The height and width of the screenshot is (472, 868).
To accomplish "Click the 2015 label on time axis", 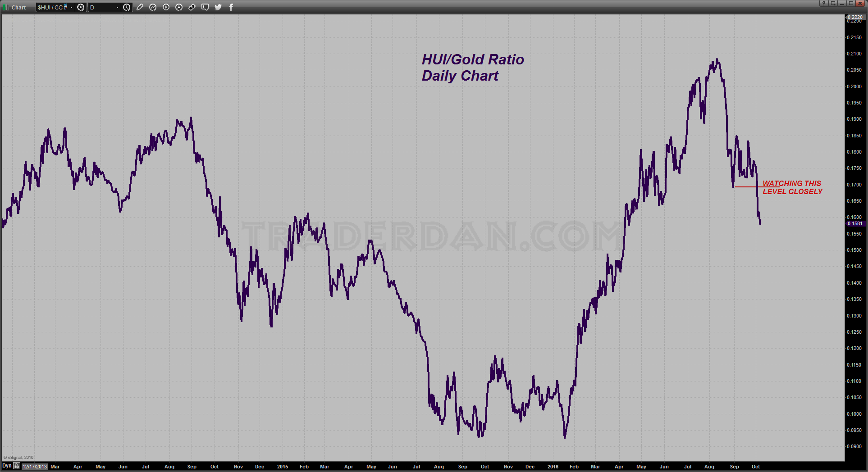I will tap(283, 467).
